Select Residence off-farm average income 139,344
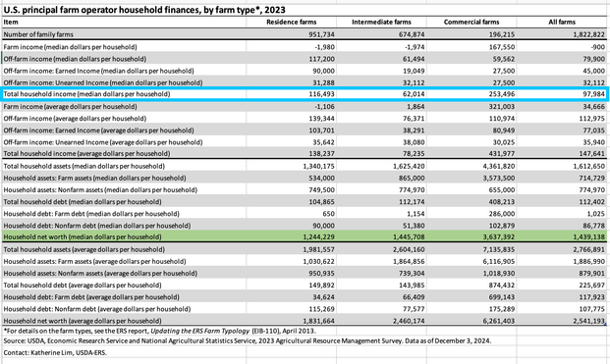610x364 pixels. 321,119
